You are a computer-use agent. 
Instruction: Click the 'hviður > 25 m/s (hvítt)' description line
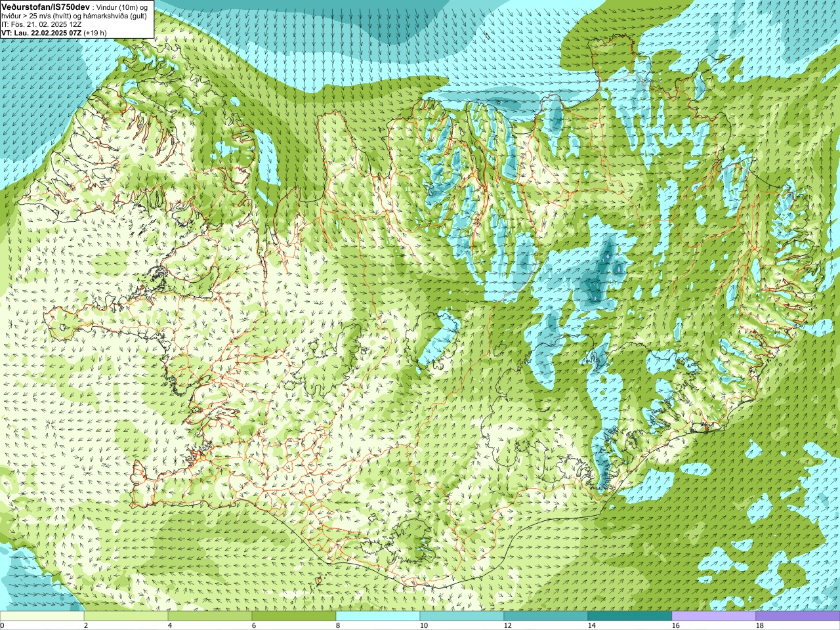[37, 15]
